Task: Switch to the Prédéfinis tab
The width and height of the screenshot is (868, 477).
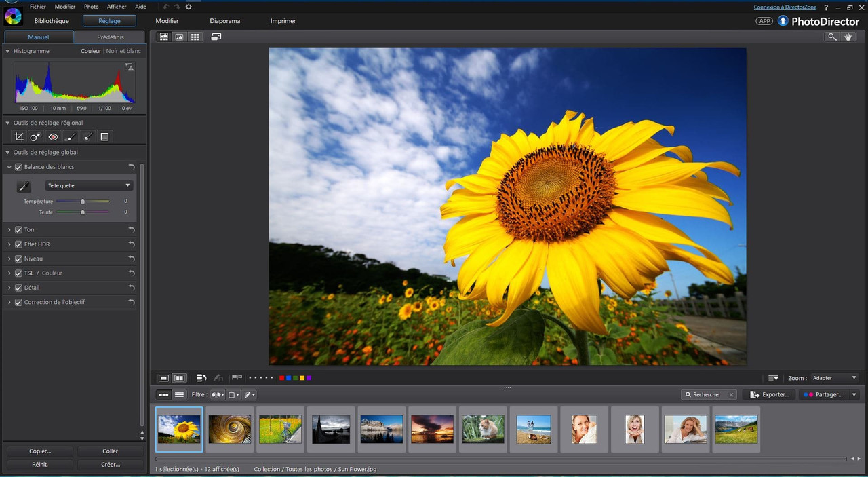Action: point(110,37)
